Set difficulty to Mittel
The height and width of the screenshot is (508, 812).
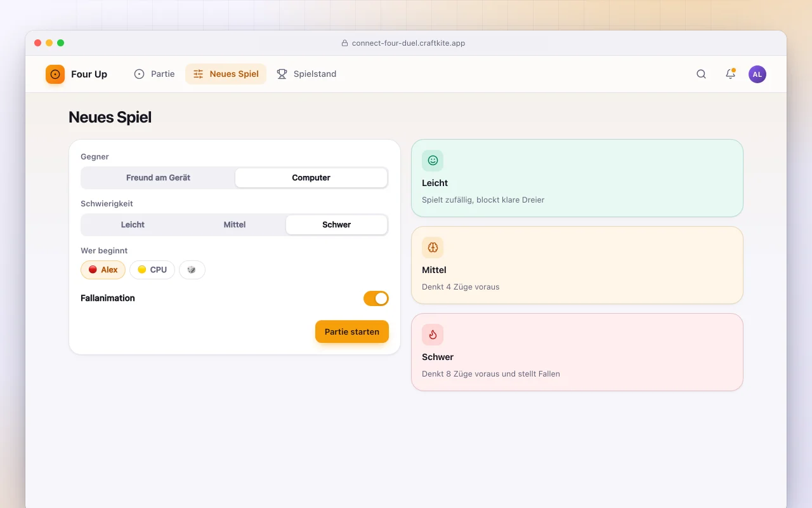pyautogui.click(x=235, y=225)
